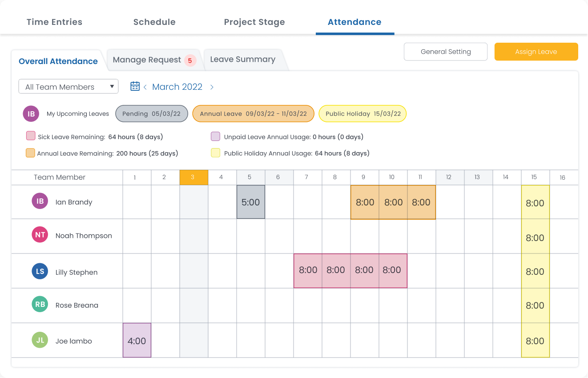
Task: Switch to the Manage Request tab
Action: point(147,60)
